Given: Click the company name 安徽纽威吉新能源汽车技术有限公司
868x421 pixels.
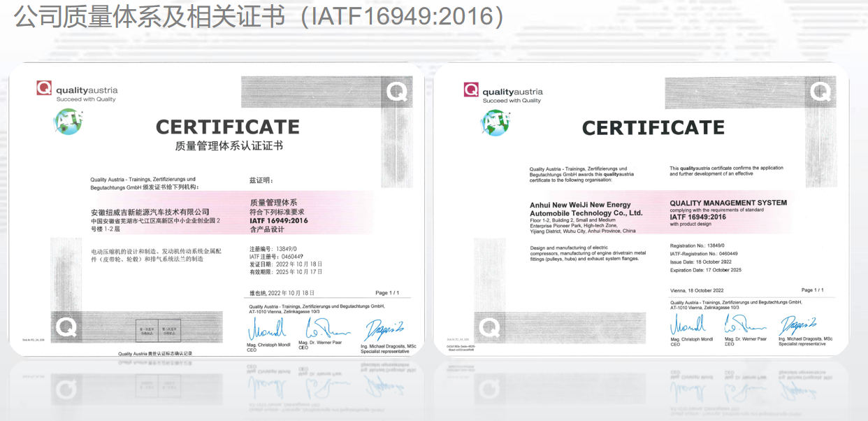Looking at the screenshot, I should tap(150, 211).
